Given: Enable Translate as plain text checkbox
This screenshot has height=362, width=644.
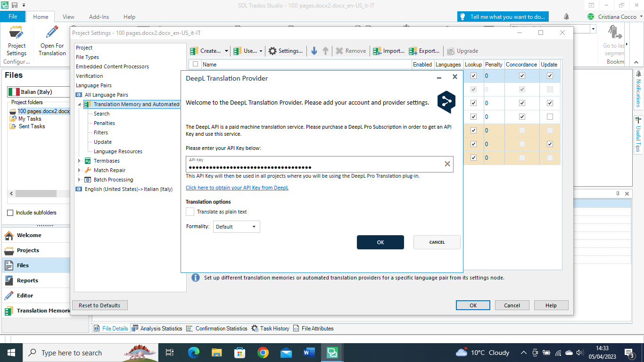Looking at the screenshot, I should click(190, 212).
